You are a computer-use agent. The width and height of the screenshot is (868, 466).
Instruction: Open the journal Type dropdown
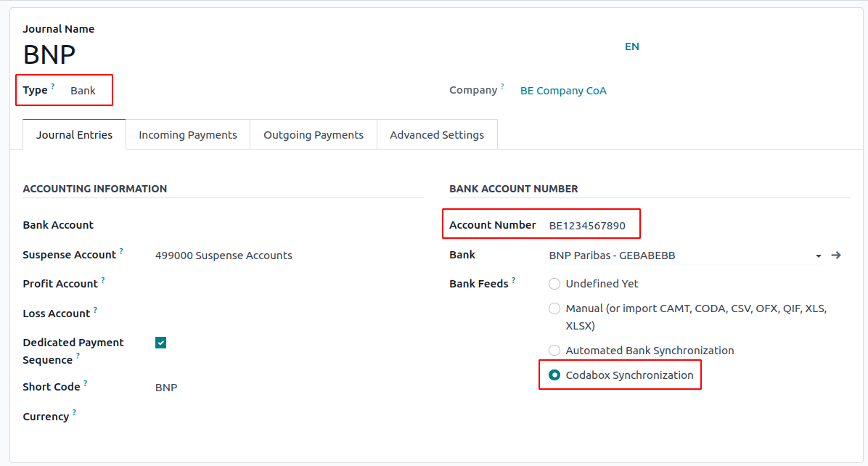83,91
